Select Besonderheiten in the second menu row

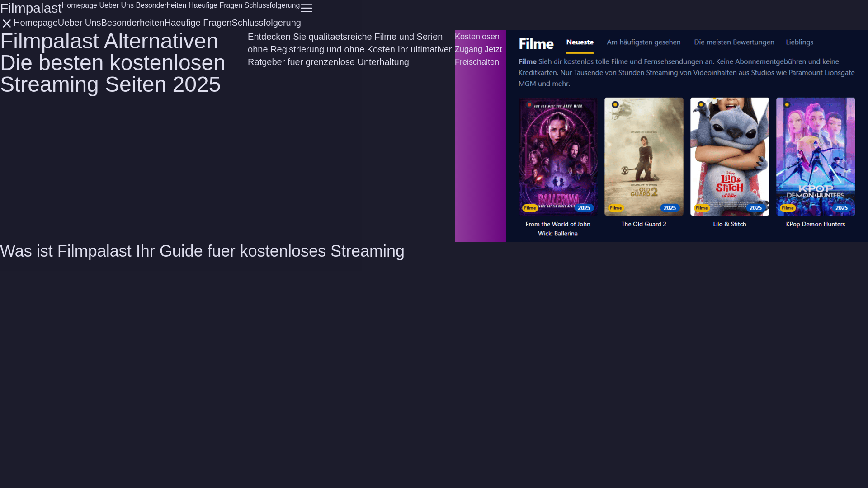133,23
